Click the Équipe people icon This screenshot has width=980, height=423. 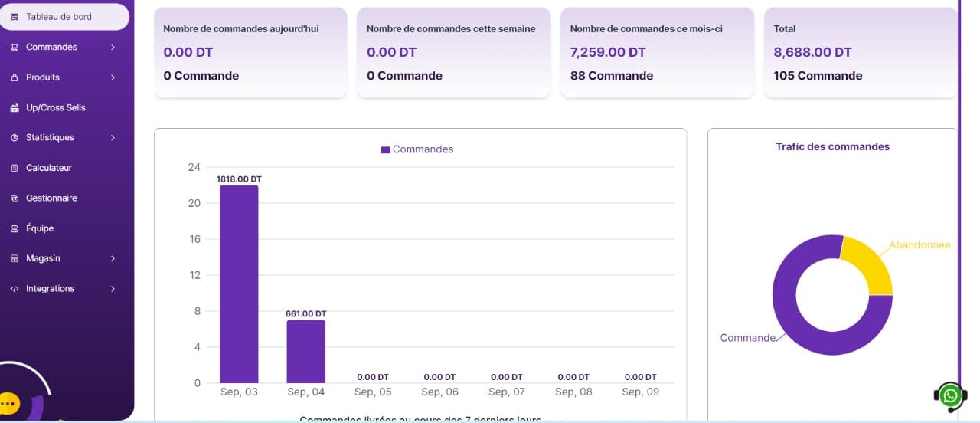[15, 228]
